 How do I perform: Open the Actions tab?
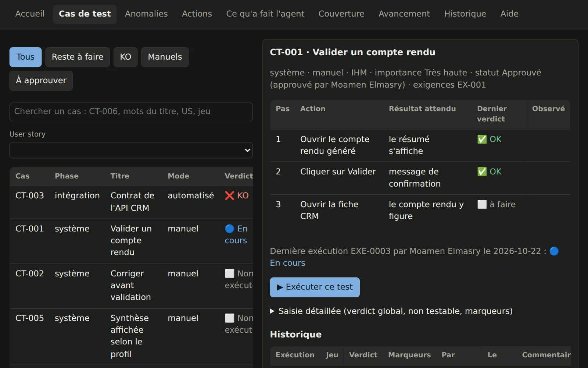(197, 14)
